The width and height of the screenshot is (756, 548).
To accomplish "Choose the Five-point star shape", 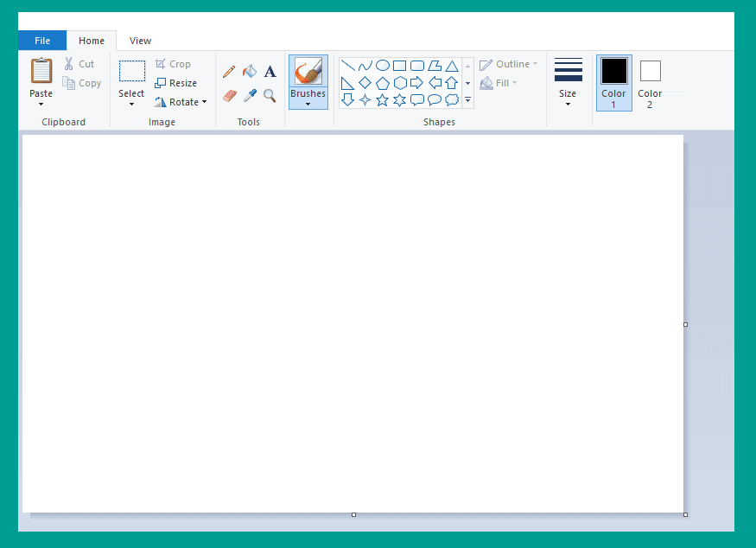I will click(383, 100).
